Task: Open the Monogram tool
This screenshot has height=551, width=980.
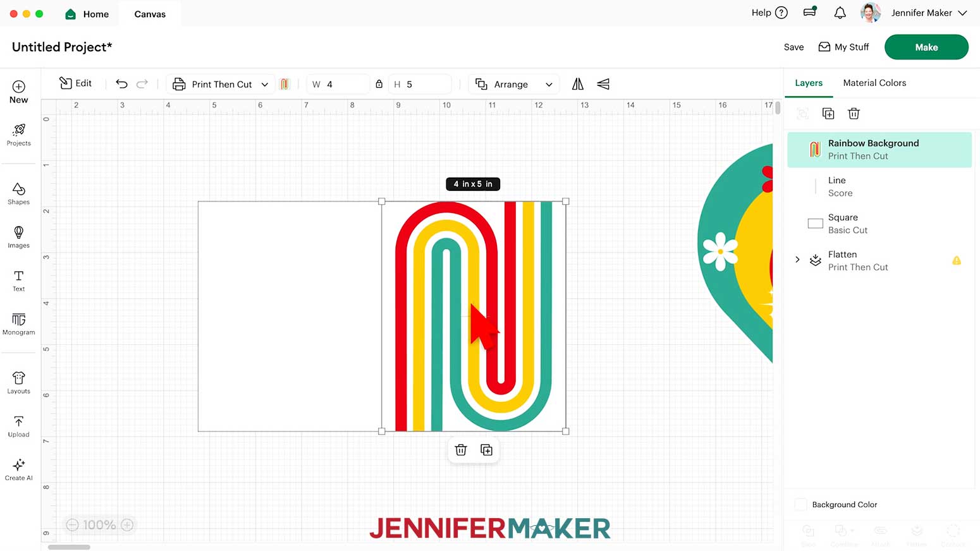Action: (19, 324)
